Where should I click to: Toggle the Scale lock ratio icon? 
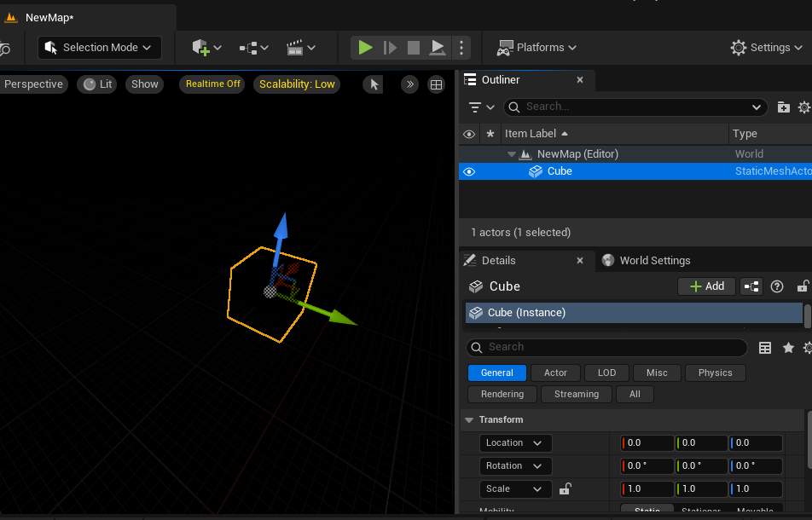[x=565, y=489]
